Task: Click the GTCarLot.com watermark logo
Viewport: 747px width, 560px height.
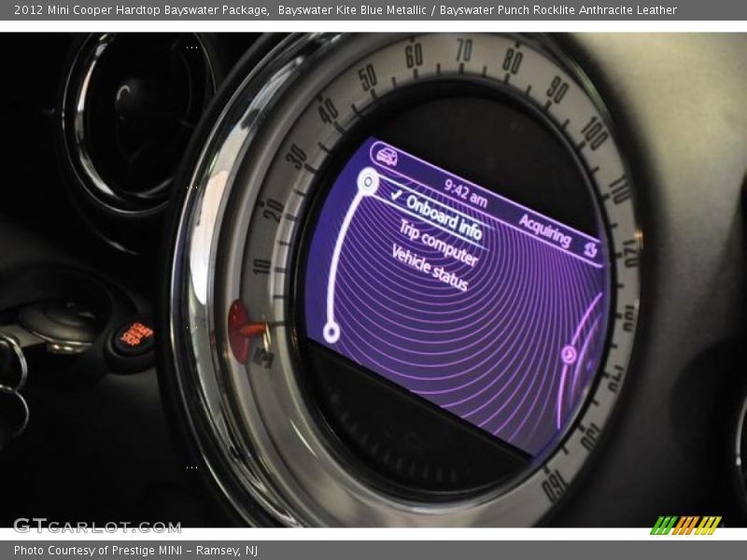Action: (x=97, y=525)
